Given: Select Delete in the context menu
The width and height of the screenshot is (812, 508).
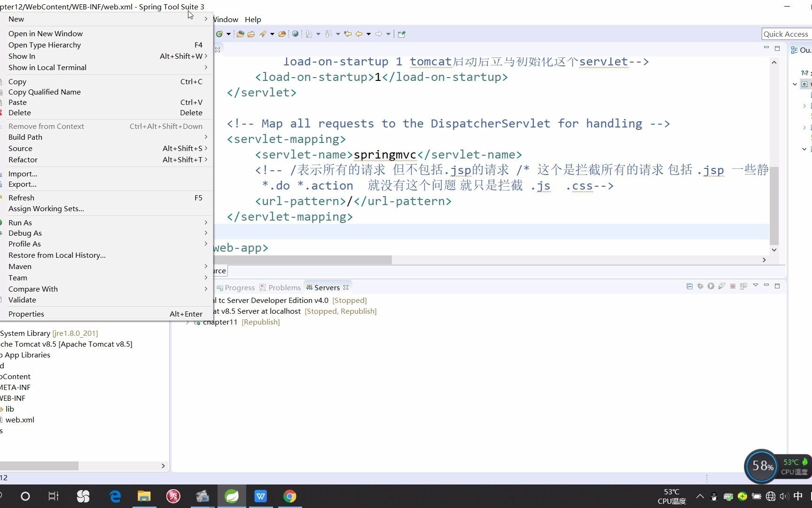Looking at the screenshot, I should click(107, 112).
